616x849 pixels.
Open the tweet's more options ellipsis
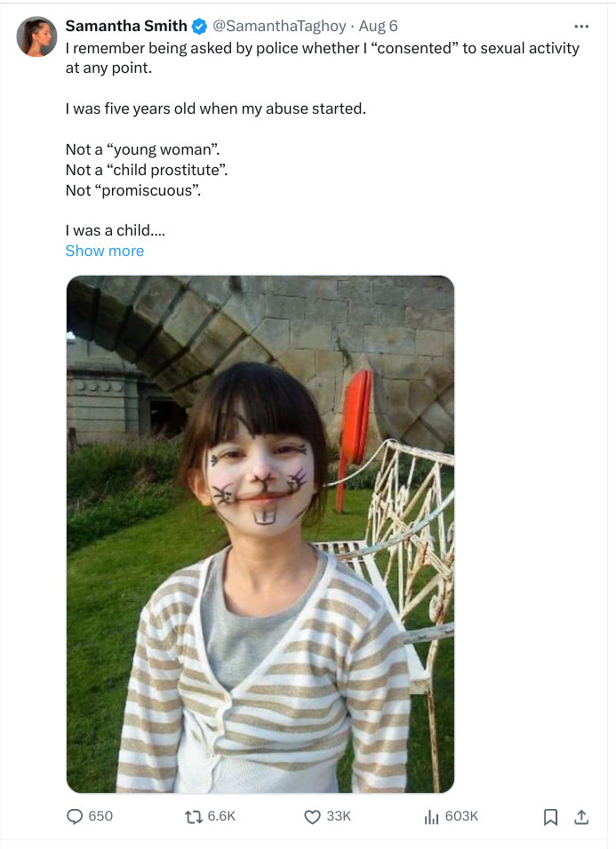coord(581,27)
